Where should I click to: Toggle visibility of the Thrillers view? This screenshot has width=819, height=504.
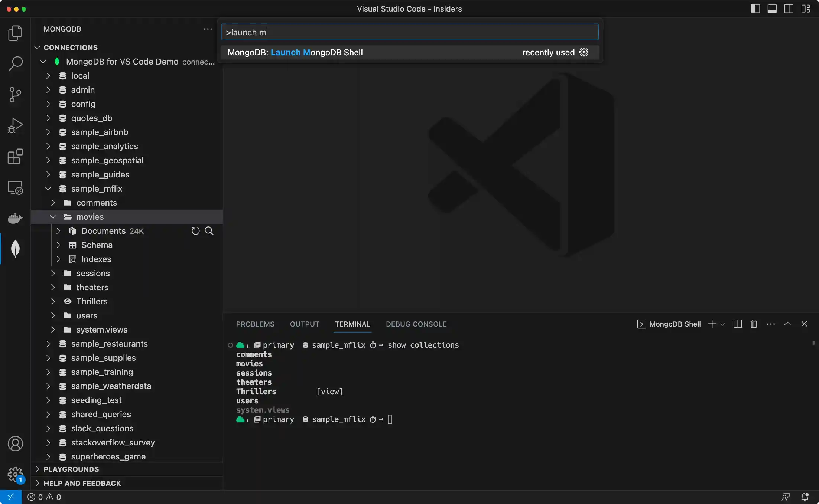click(68, 301)
